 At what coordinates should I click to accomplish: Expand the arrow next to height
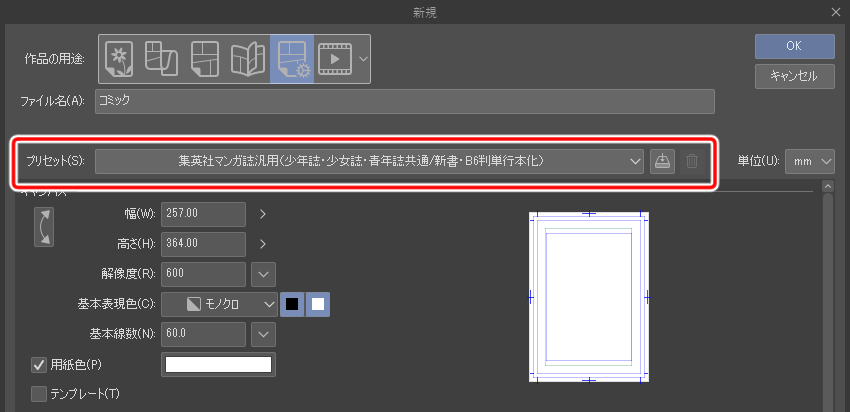[x=263, y=244]
